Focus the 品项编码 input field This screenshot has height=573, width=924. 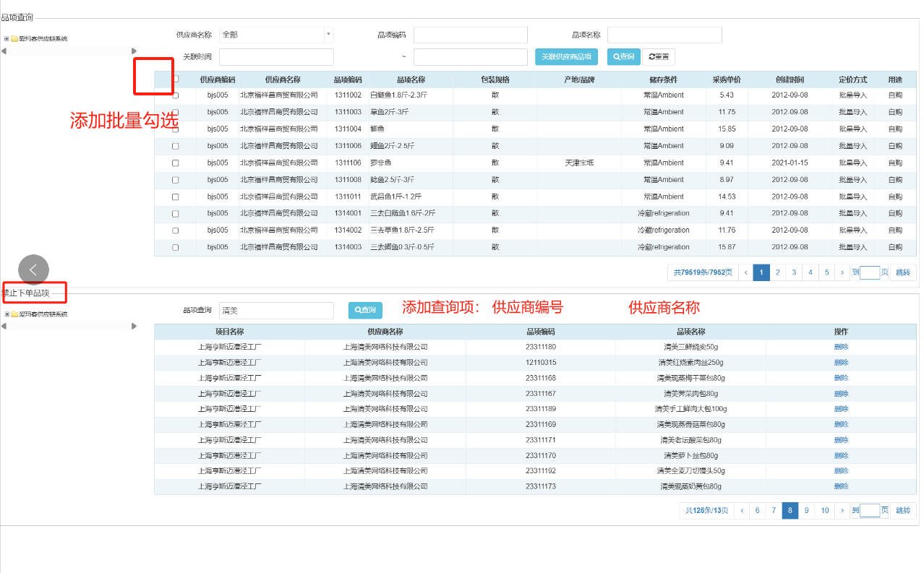click(471, 35)
